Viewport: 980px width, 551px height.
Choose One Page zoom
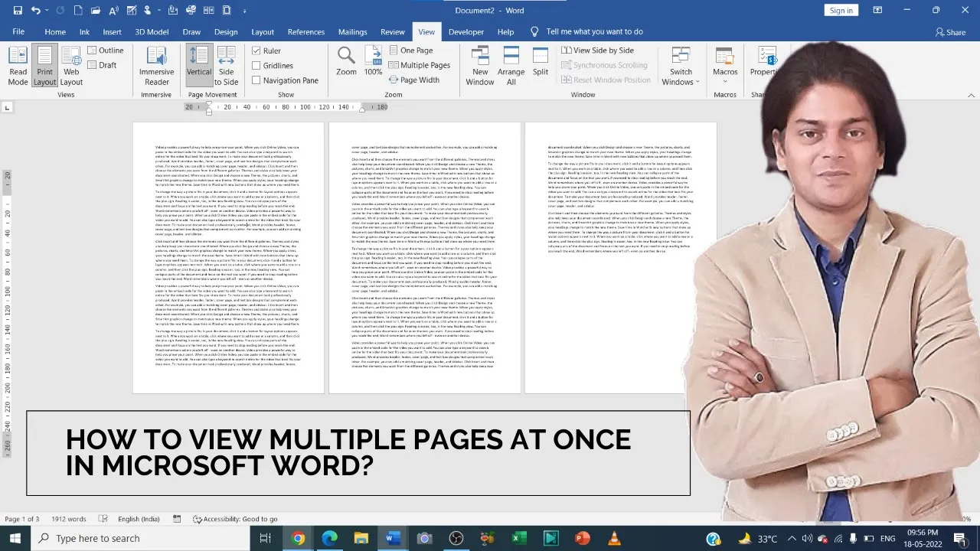[x=410, y=51]
